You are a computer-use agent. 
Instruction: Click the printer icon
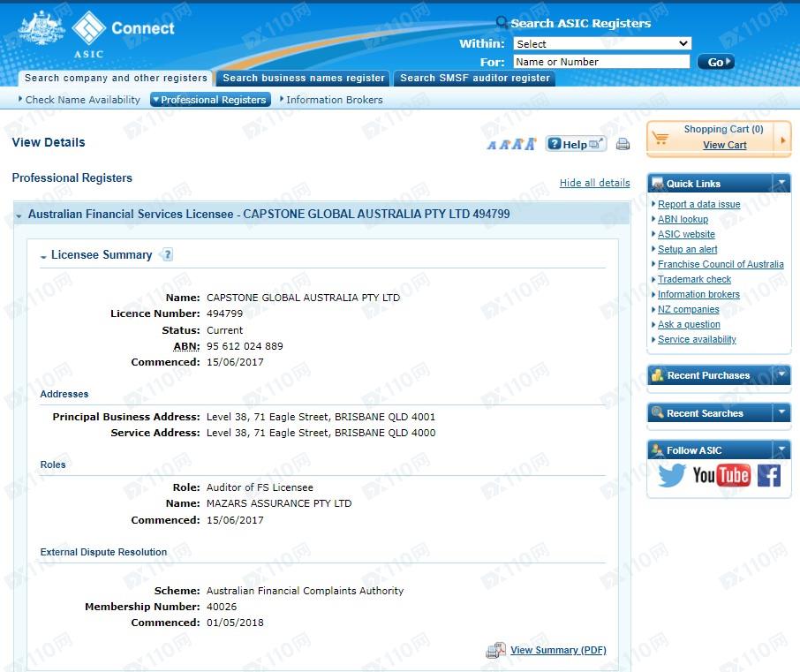[623, 145]
